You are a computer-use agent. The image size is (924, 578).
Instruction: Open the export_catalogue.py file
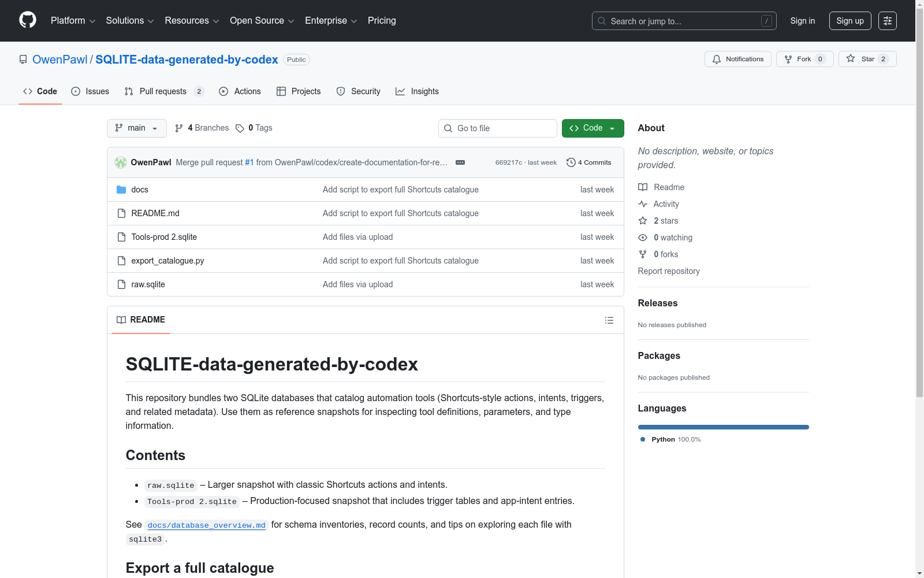[167, 261]
